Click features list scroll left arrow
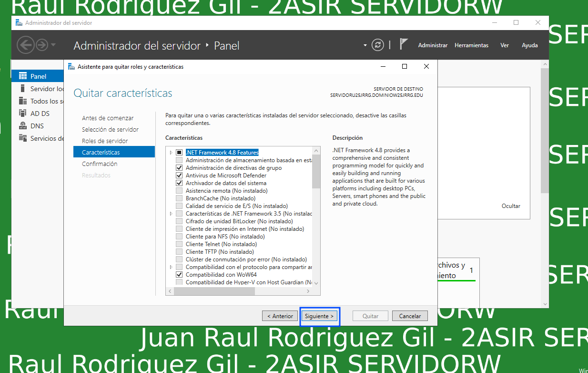 point(170,290)
